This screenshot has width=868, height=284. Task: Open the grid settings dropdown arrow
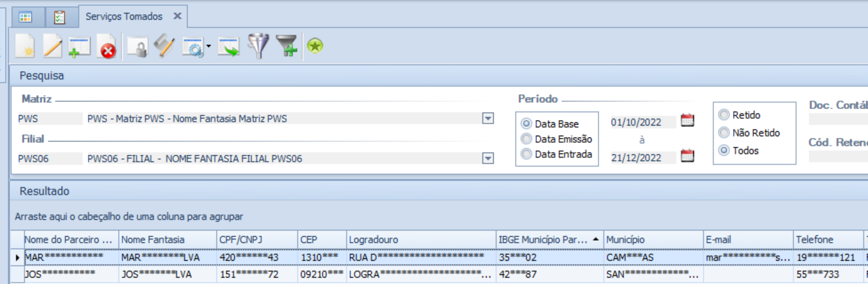click(208, 47)
